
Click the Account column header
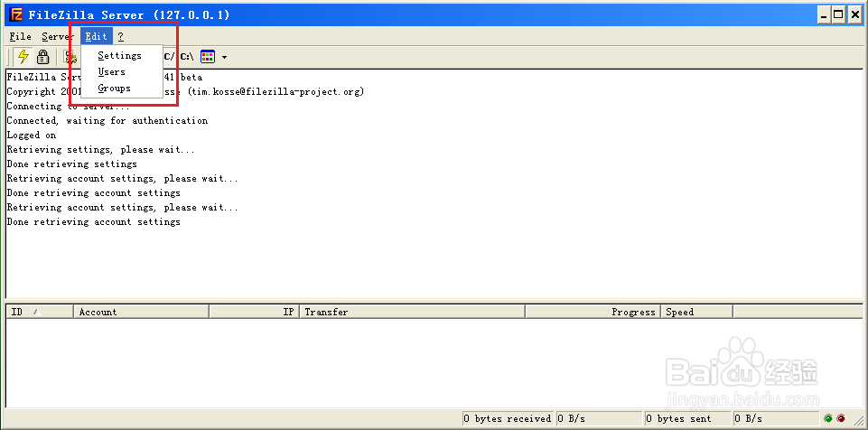141,313
